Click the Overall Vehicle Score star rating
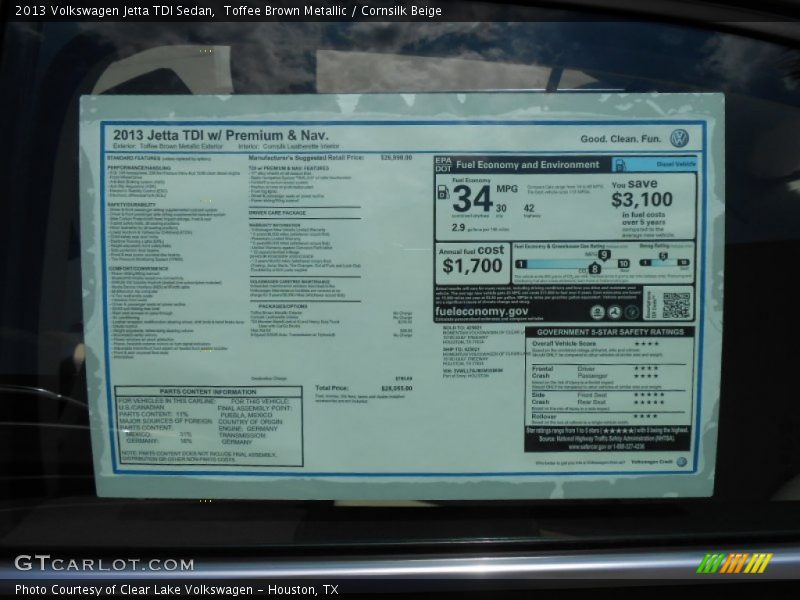Image resolution: width=800 pixels, height=600 pixels. tap(646, 344)
